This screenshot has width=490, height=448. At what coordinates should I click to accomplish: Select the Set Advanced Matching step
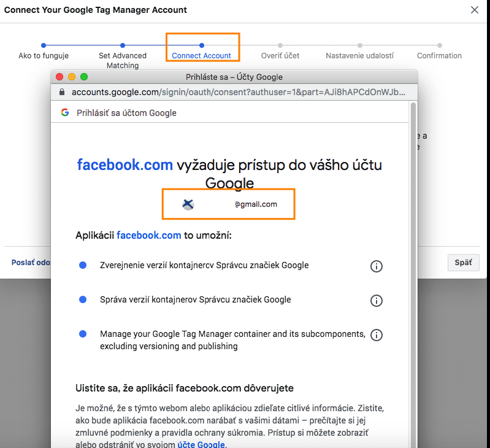tap(123, 60)
